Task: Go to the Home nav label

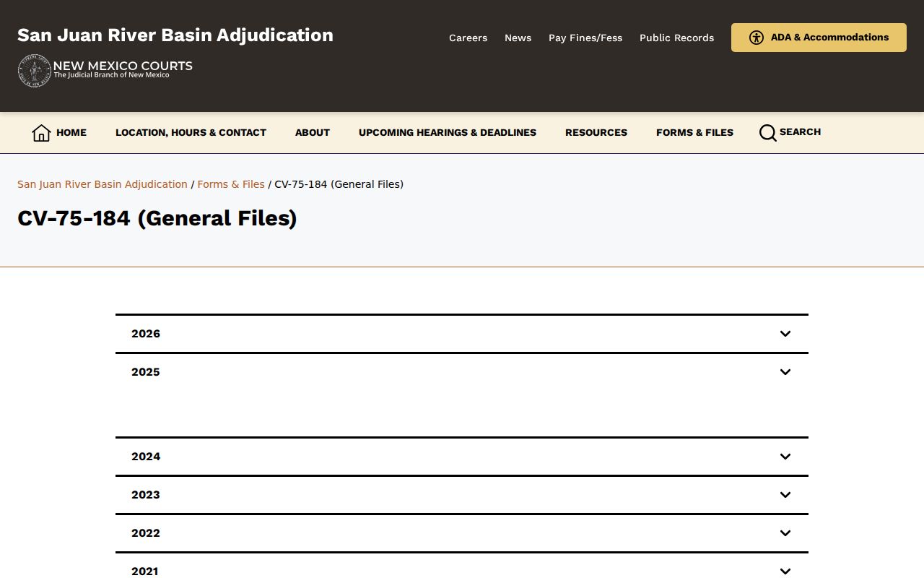Action: [71, 133]
